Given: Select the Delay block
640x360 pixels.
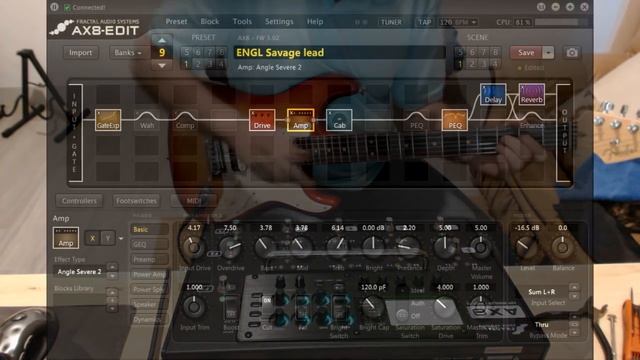Looking at the screenshot, I should (x=493, y=94).
